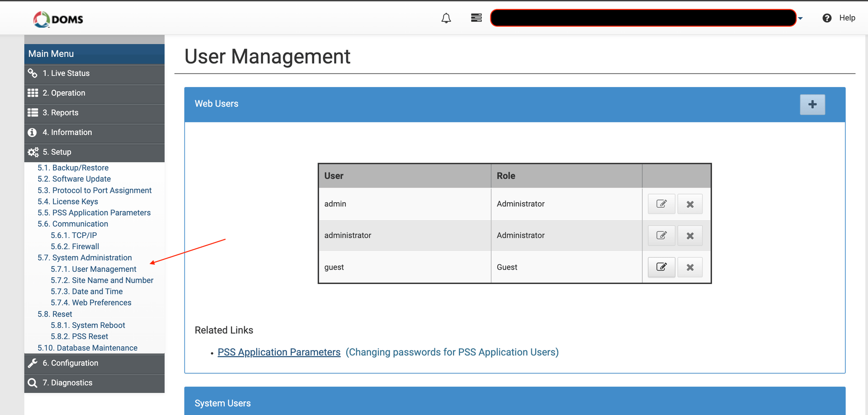The width and height of the screenshot is (868, 415).
Task: Delete the administrator user row
Action: tap(690, 236)
